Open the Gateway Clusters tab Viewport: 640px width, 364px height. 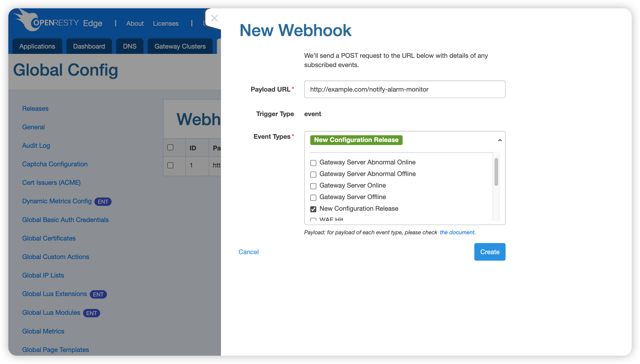coord(180,46)
